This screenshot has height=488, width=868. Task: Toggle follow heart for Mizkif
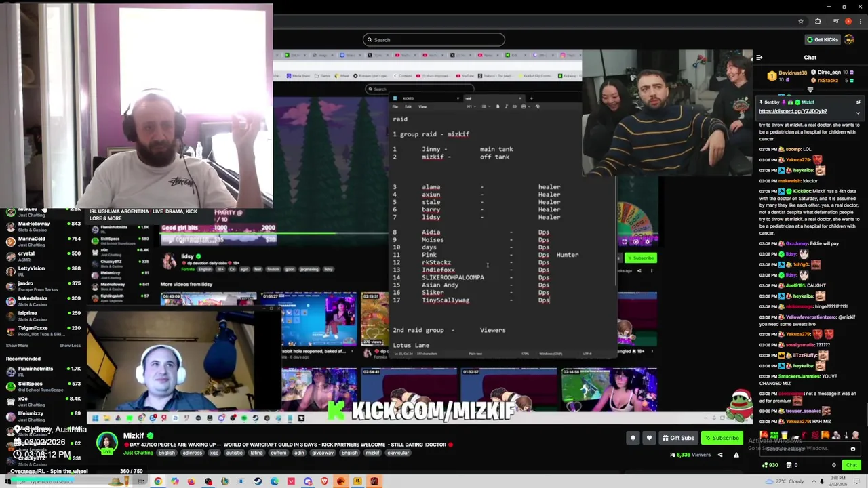tap(649, 438)
